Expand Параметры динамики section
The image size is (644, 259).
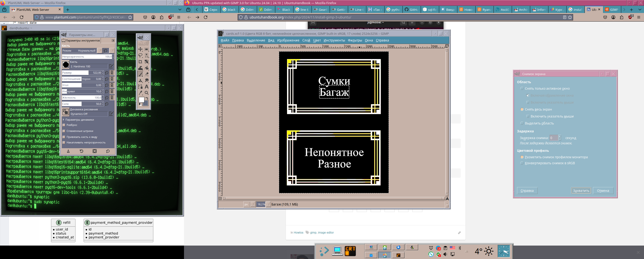63,120
